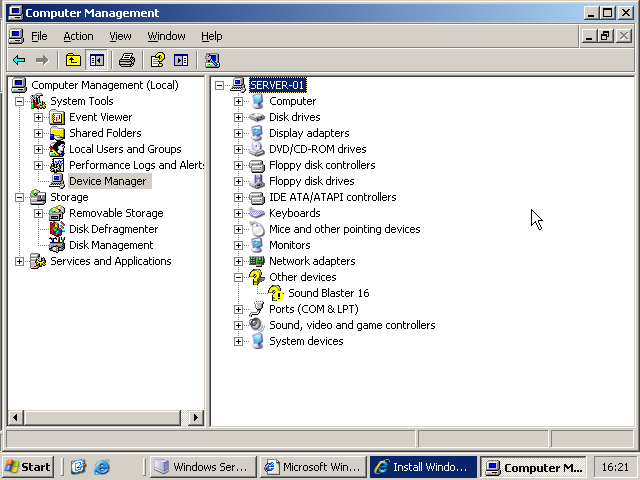Click the Help pane toolbar icon

[x=181, y=60]
